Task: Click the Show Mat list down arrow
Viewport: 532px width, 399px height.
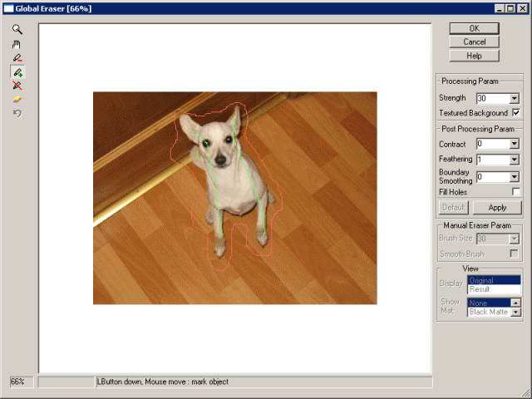Action: point(515,312)
